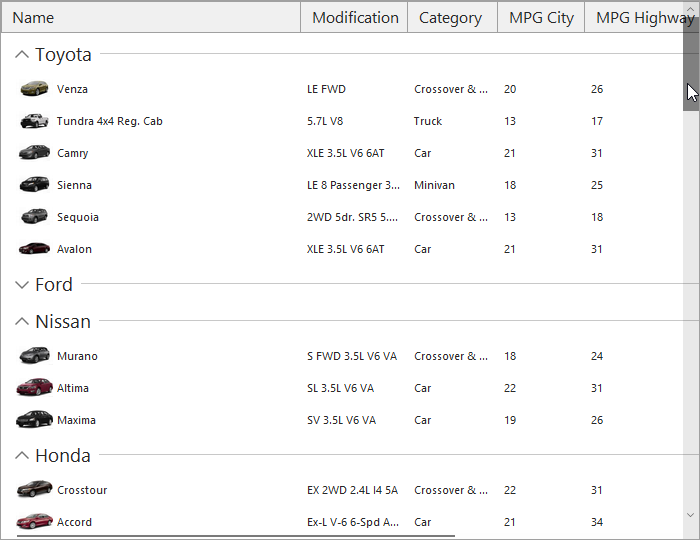Expand the Ford group

(22, 285)
